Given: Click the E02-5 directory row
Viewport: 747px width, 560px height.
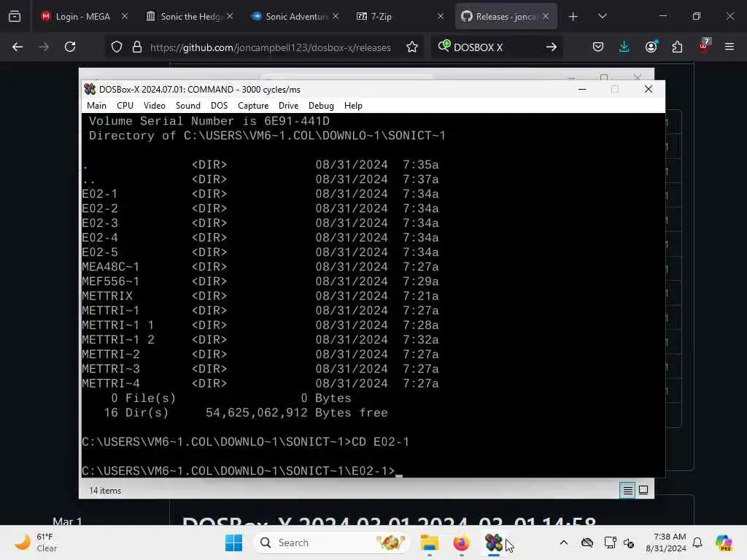Looking at the screenshot, I should tap(260, 252).
